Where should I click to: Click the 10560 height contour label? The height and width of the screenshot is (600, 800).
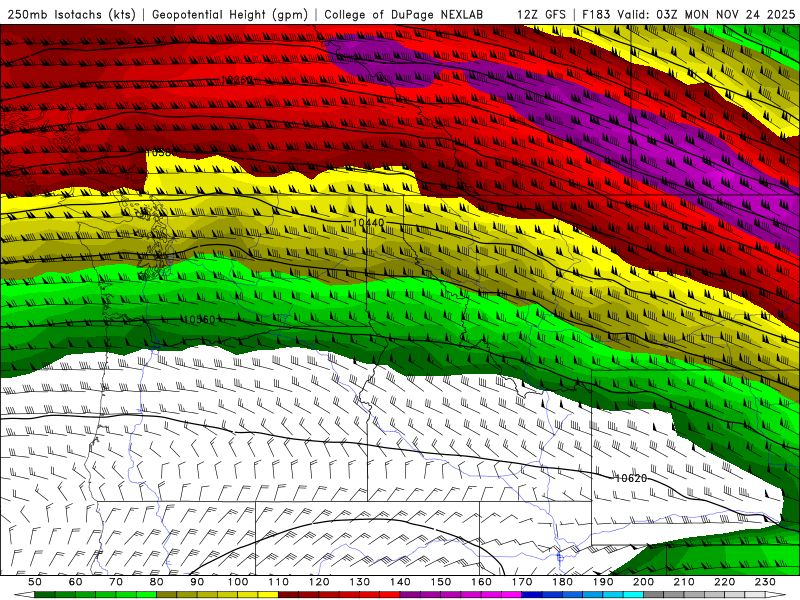(199, 320)
